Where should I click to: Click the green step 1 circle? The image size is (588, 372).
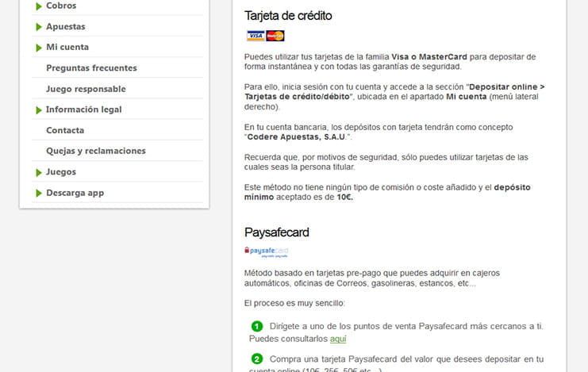coord(257,327)
